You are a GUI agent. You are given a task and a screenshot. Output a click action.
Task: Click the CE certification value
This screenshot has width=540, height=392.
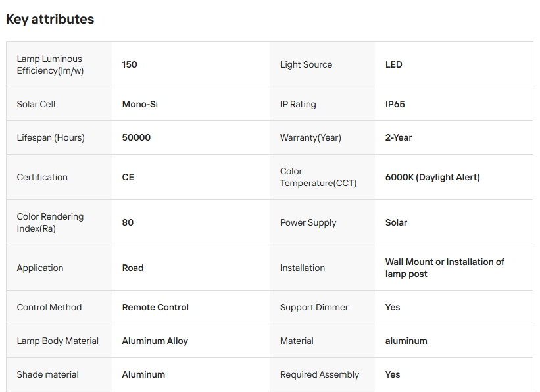click(128, 177)
